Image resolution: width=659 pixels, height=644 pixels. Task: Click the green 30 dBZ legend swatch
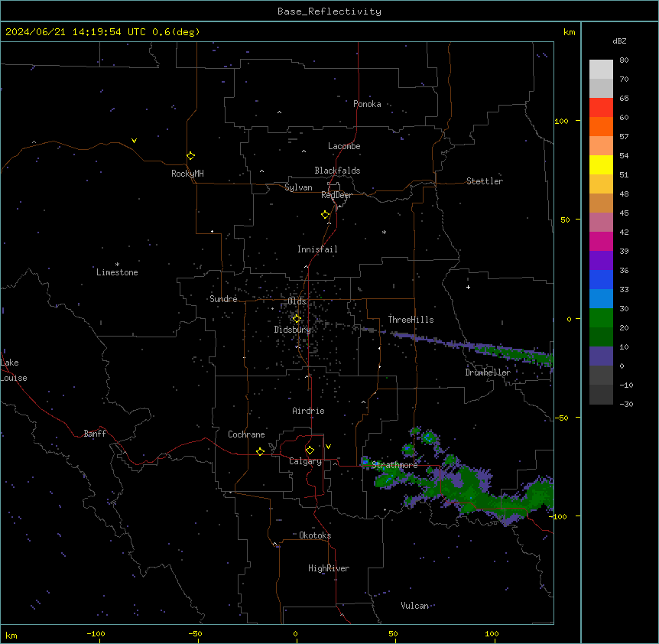tap(601, 318)
